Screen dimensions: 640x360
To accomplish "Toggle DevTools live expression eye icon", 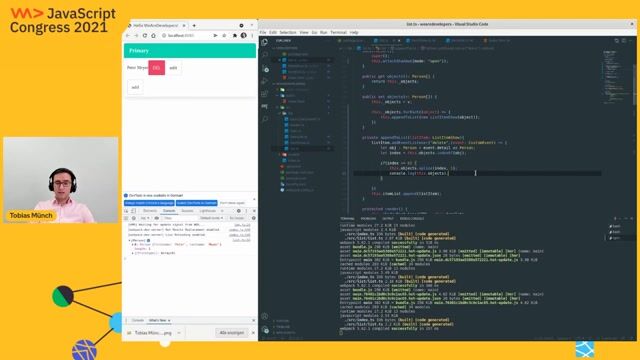I will point(157,218).
